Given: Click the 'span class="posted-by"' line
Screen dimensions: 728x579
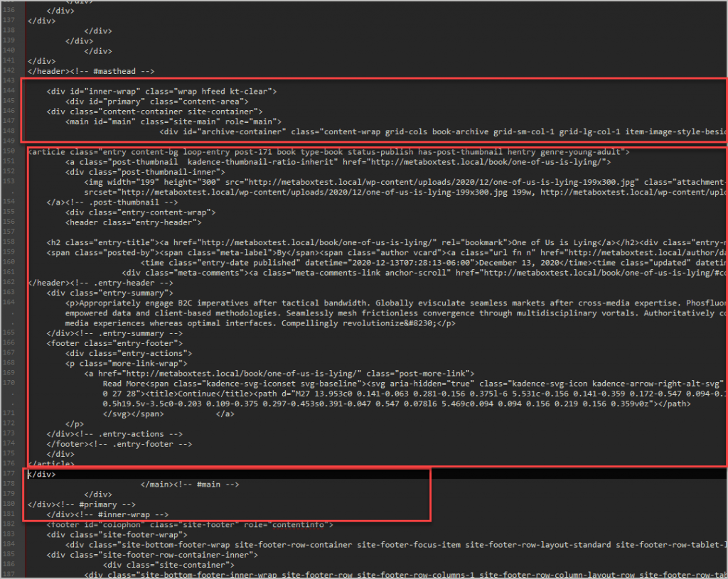Looking at the screenshot, I should pos(387,253).
